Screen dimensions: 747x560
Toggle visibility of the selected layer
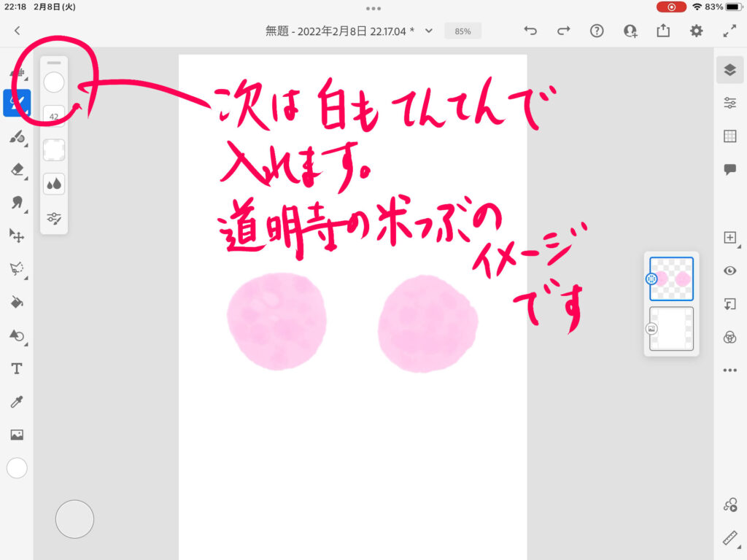729,271
